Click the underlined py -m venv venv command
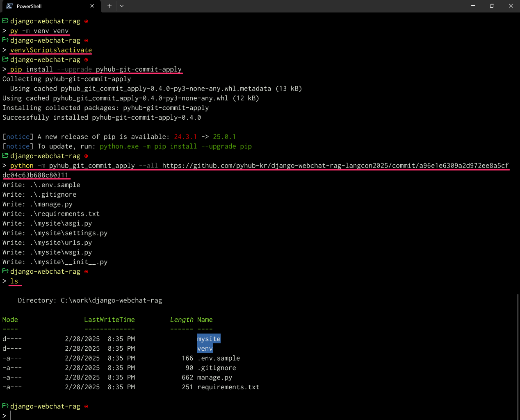 tap(39, 30)
